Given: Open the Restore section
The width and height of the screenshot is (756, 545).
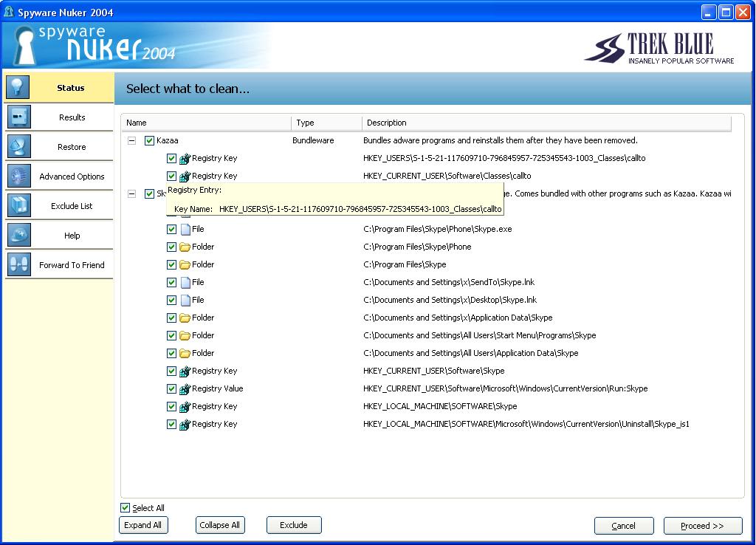Looking at the screenshot, I should point(59,147).
